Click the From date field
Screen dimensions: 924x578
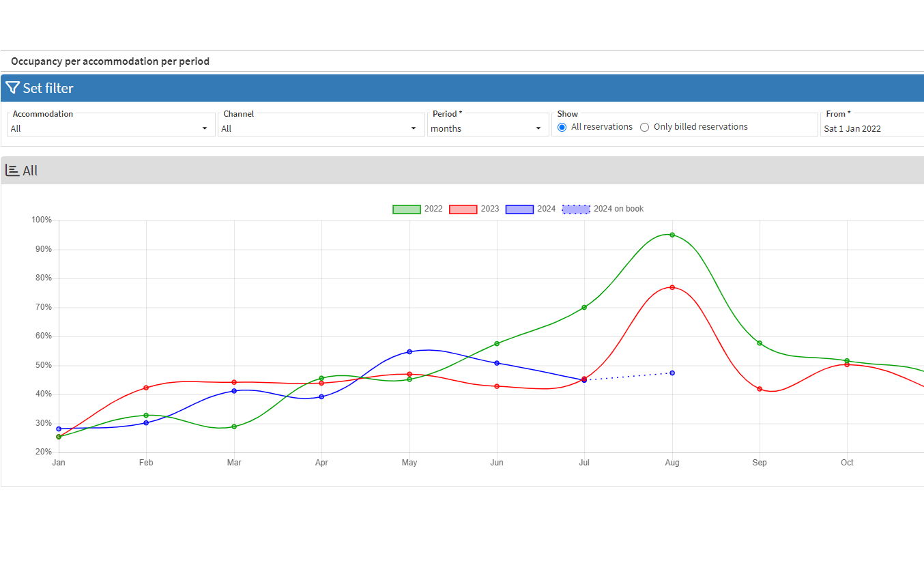pyautogui.click(x=871, y=128)
